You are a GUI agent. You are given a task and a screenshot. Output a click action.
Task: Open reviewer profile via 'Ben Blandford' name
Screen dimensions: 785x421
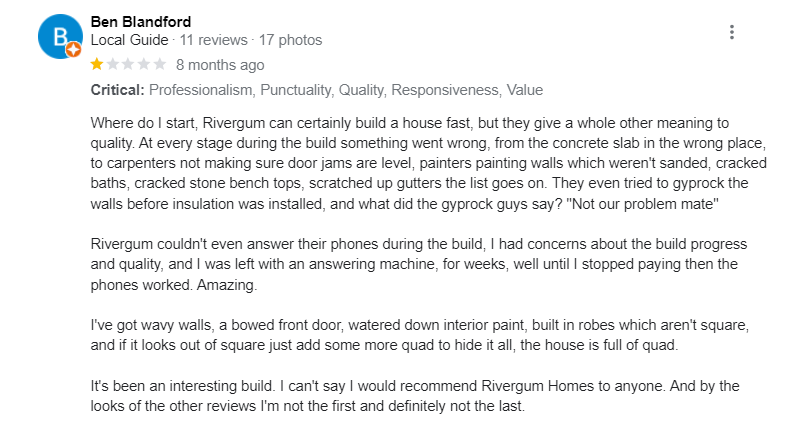pos(141,21)
